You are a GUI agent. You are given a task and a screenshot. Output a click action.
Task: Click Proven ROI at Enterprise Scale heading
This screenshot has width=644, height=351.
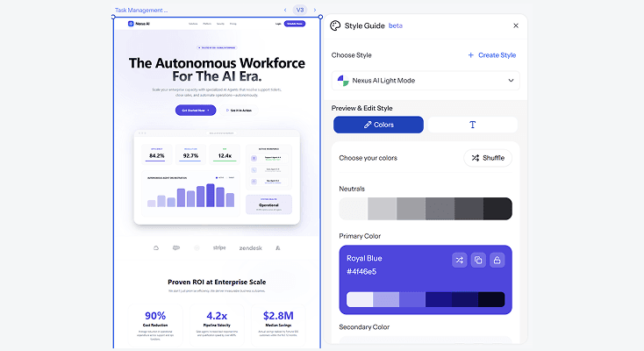217,282
